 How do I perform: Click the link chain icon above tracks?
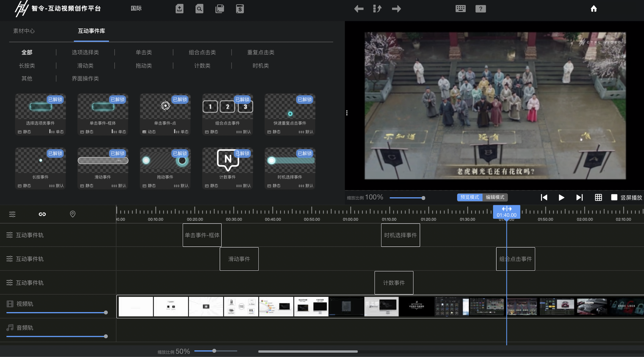tap(42, 214)
